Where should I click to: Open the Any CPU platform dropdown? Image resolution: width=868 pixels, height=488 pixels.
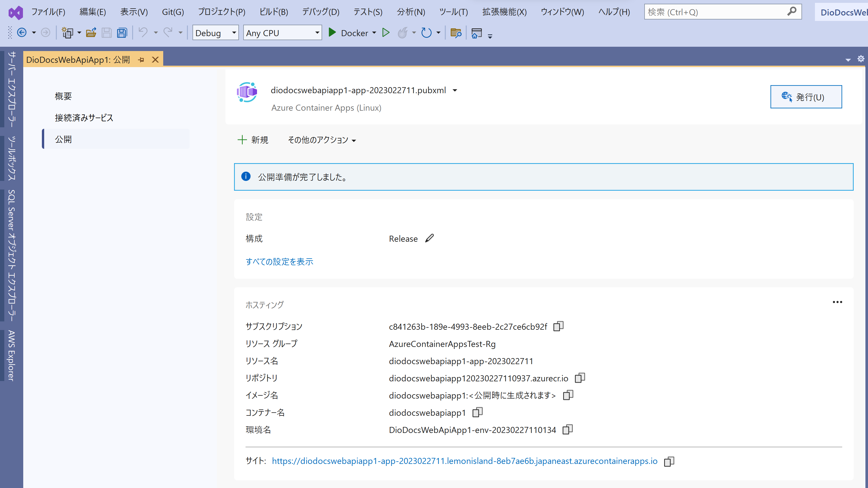coord(282,33)
